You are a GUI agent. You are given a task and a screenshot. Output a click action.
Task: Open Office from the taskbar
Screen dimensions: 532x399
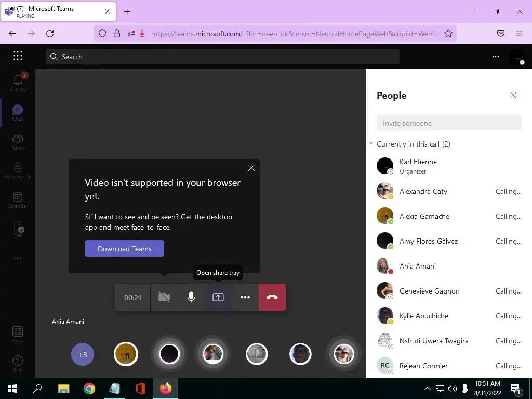[x=140, y=389]
